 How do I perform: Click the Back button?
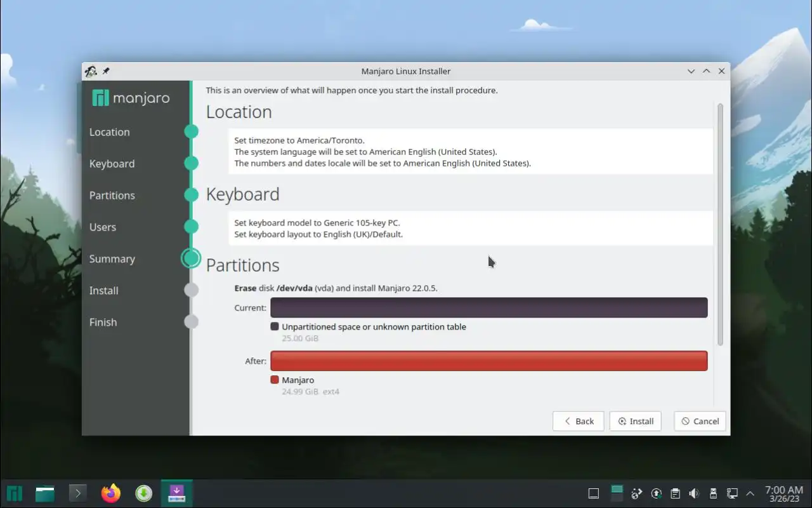click(578, 421)
